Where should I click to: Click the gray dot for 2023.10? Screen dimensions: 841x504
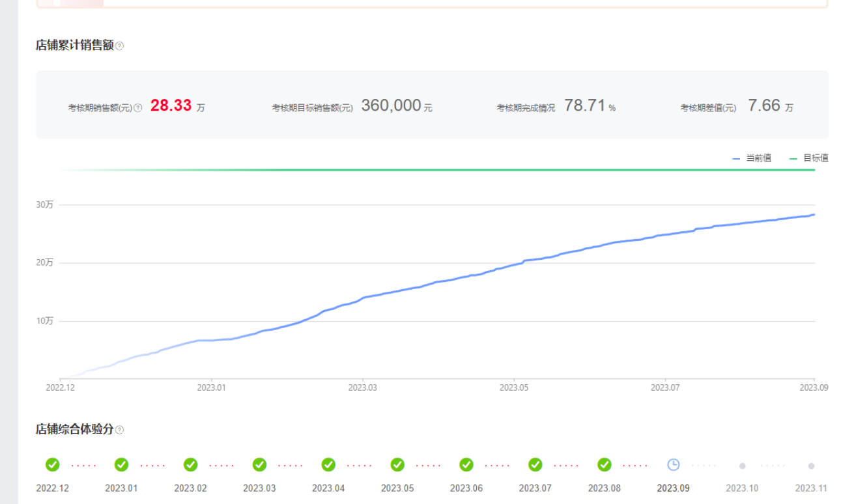[x=742, y=466]
